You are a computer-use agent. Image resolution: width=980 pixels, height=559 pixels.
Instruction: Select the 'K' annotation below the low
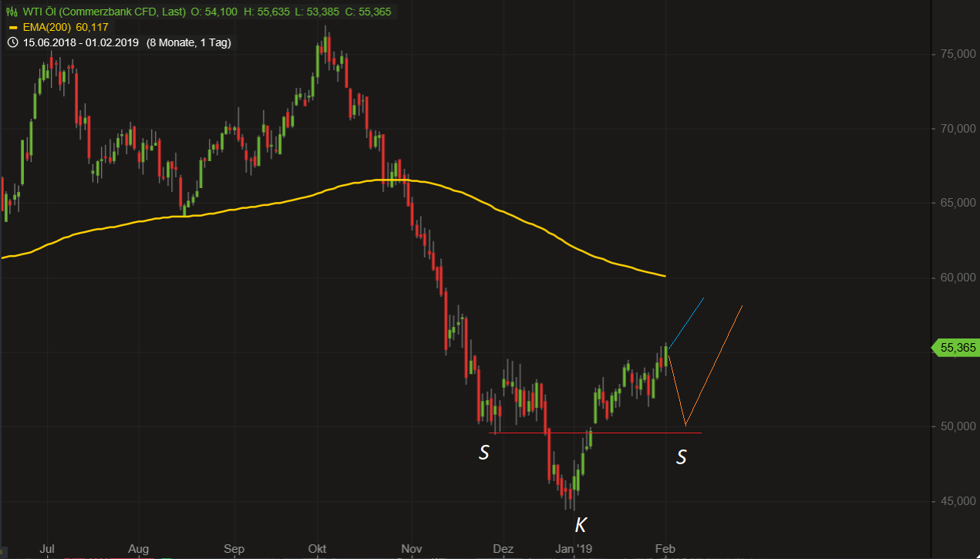pyautogui.click(x=581, y=526)
